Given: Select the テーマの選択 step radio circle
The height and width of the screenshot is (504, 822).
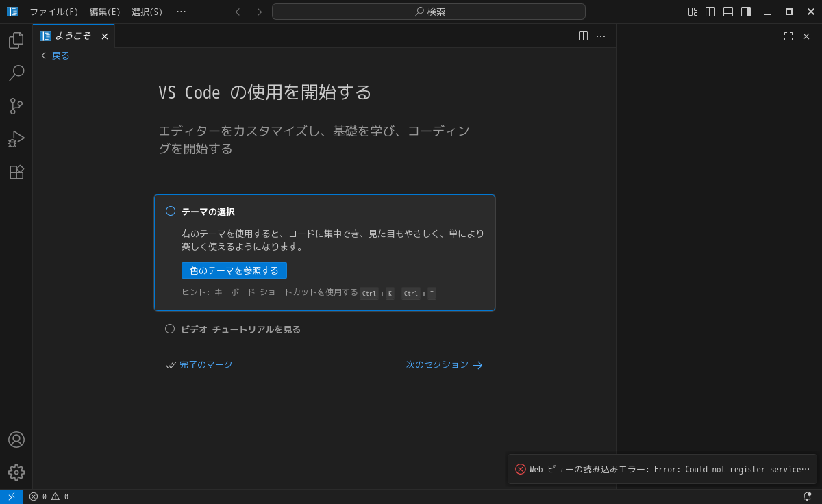Looking at the screenshot, I should click(171, 211).
